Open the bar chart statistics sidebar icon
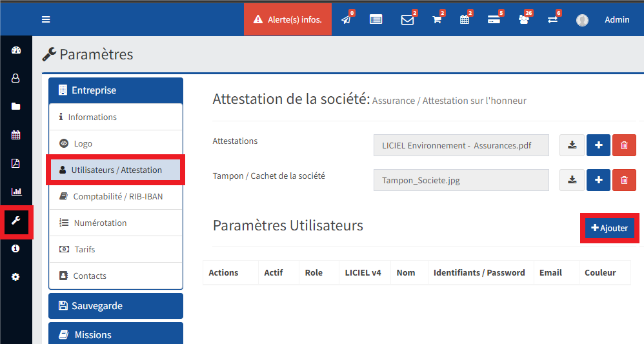Viewport: 644px width, 344px height. (x=16, y=192)
